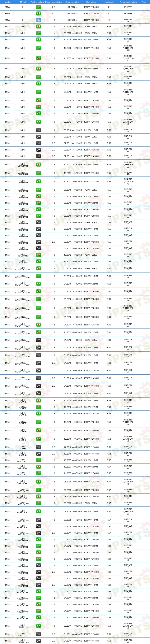Image resolution: width=150 pixels, height=644 pixels.
Task: Click the i8 model cell
Action: [x=23, y=20]
